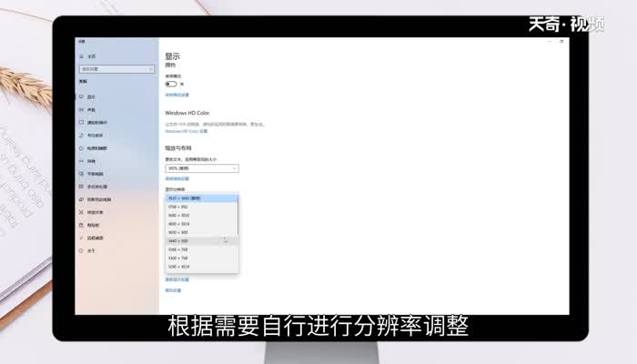637x364 pixels.
Task: Open Power & sleep (电源和睡眠) icon
Action: click(81, 148)
